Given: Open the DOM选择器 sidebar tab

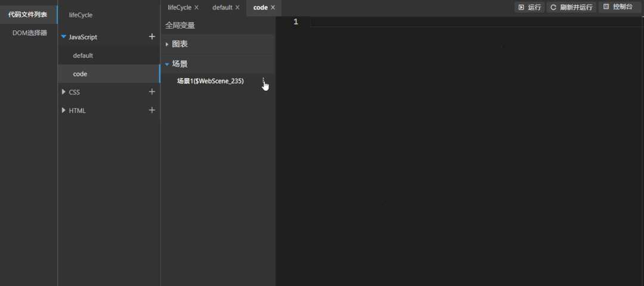Looking at the screenshot, I should point(29,33).
